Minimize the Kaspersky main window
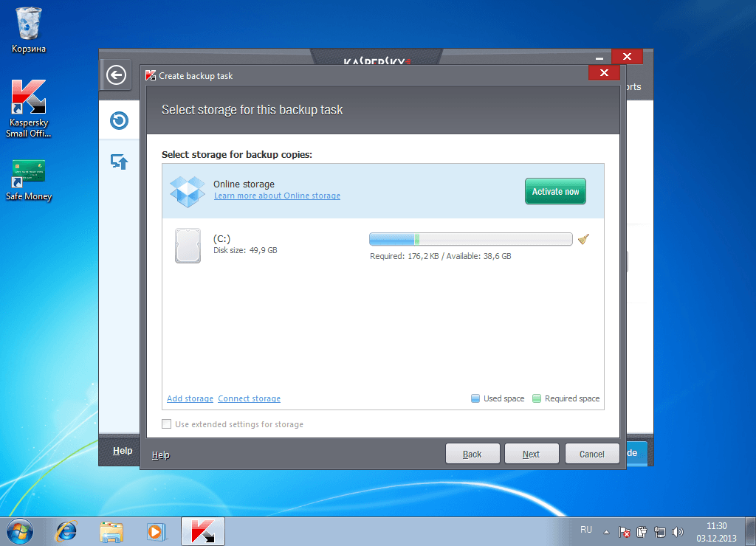The width and height of the screenshot is (756, 546). 599,58
